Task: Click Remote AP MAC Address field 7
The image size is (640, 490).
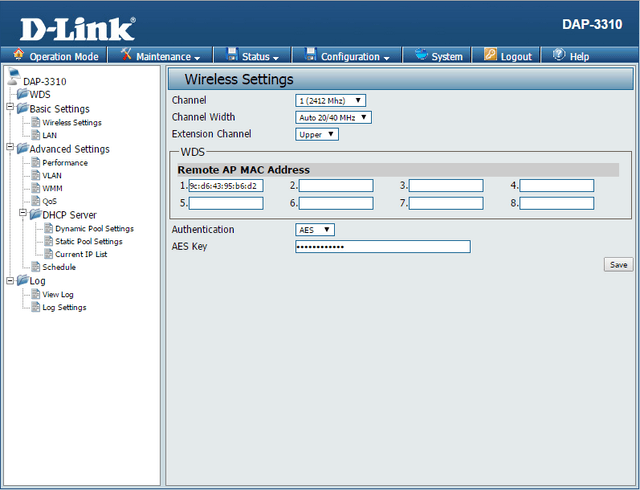Action: [446, 203]
